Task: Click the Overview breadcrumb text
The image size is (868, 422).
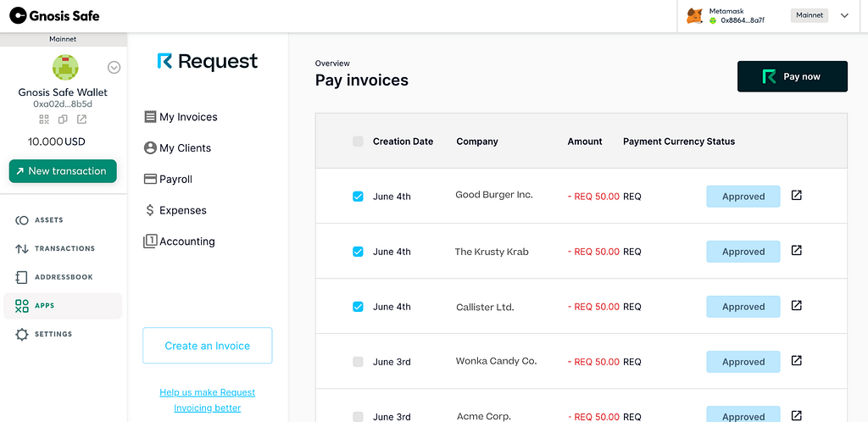Action: click(x=332, y=64)
